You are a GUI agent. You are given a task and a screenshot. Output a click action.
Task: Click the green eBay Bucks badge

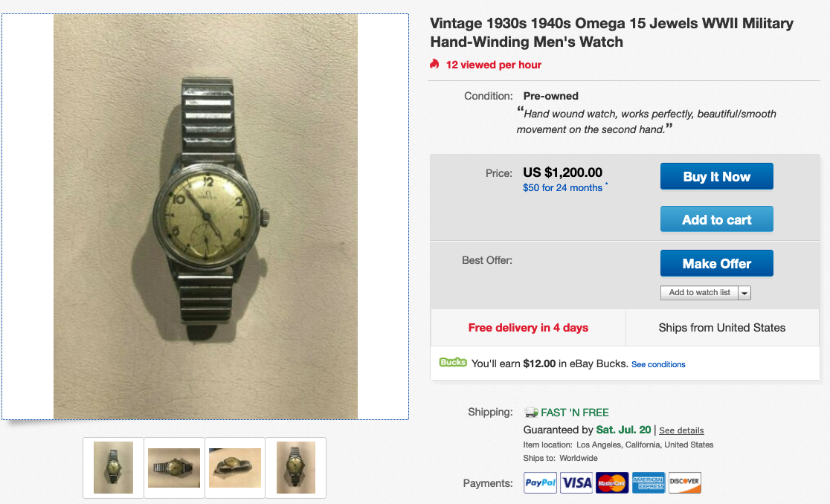[x=453, y=362]
